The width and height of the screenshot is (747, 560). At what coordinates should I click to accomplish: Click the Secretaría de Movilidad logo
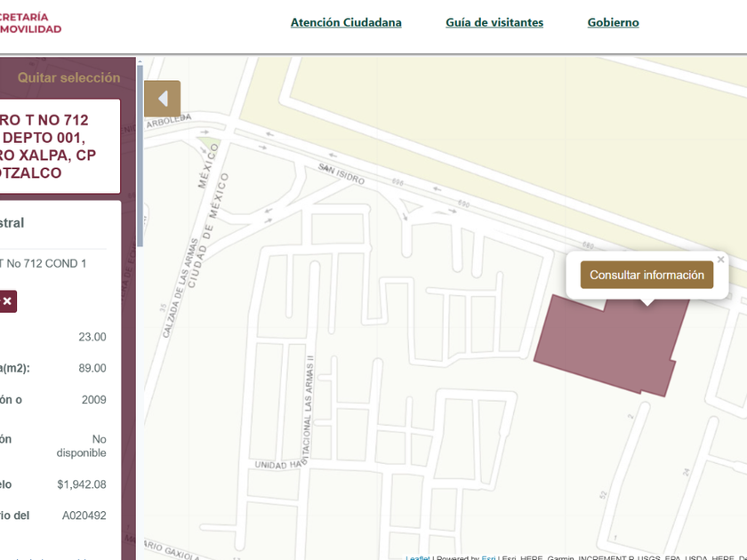(31, 23)
